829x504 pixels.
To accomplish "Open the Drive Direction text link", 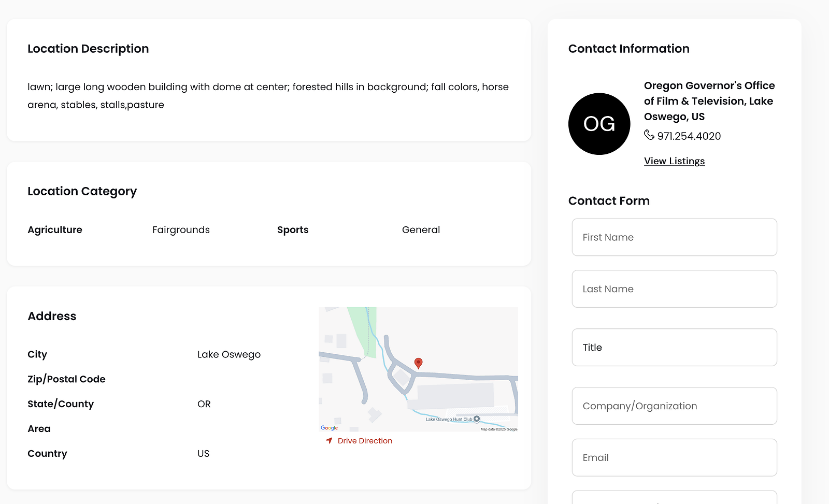I will pyautogui.click(x=365, y=441).
